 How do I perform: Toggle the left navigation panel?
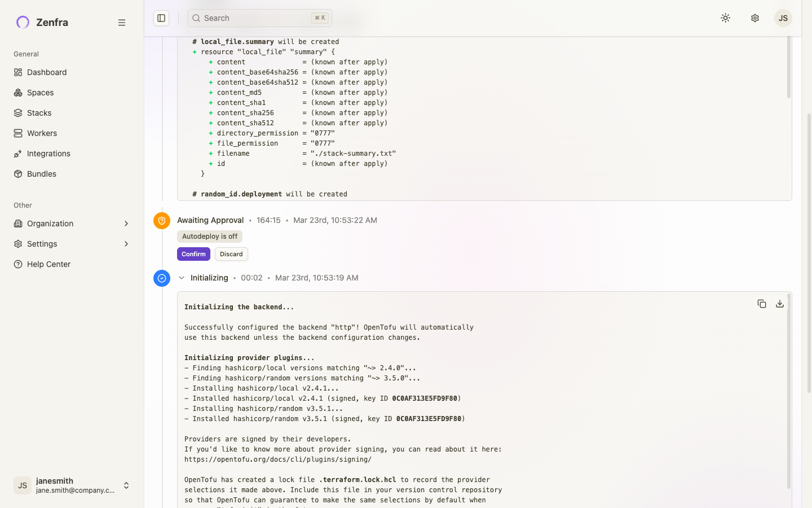pyautogui.click(x=161, y=17)
